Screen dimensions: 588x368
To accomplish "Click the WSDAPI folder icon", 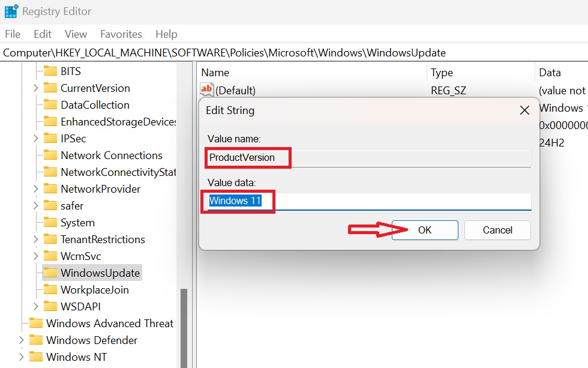I will [x=50, y=307].
